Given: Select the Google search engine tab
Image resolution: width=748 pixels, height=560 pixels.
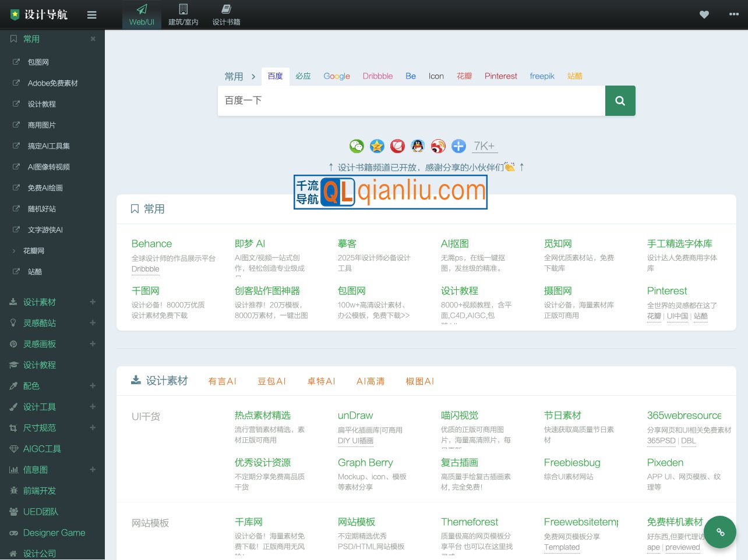Looking at the screenshot, I should 337,76.
